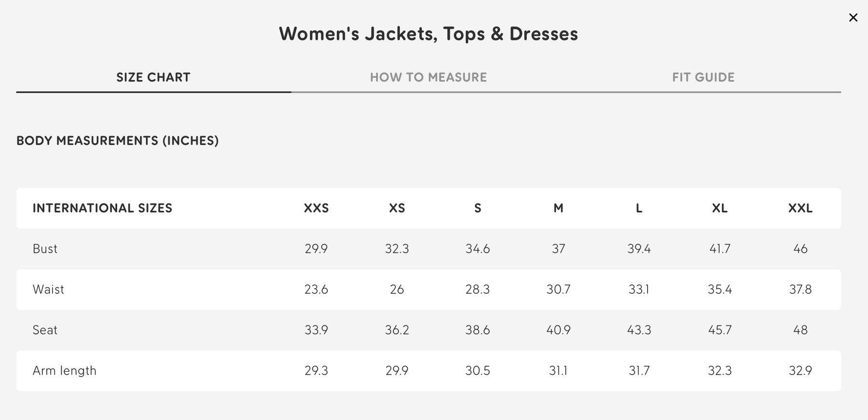
Task: Click the Seat row label
Action: [x=45, y=330]
